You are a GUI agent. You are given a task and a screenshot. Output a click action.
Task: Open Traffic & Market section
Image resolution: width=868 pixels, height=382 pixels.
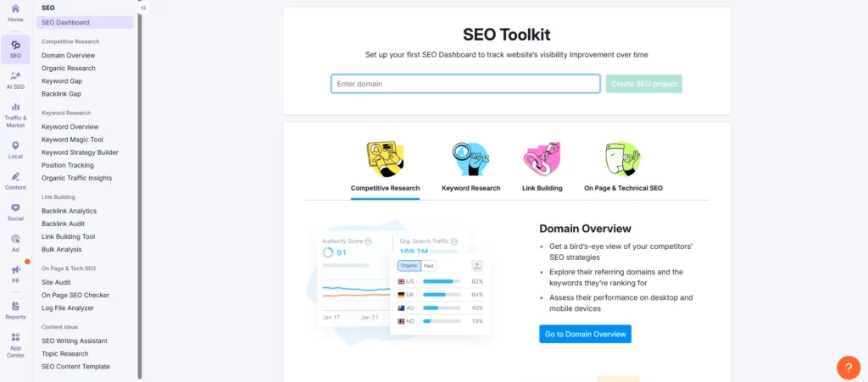15,115
